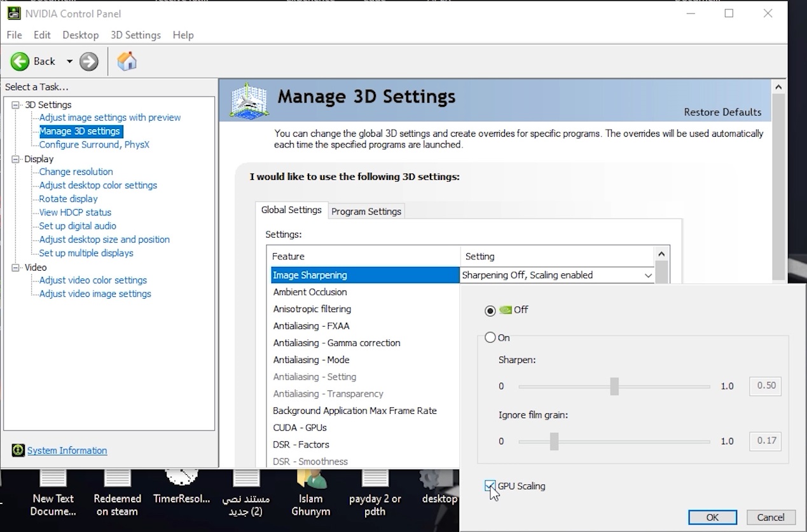
Task: Open View HDCP status task
Action: click(75, 212)
